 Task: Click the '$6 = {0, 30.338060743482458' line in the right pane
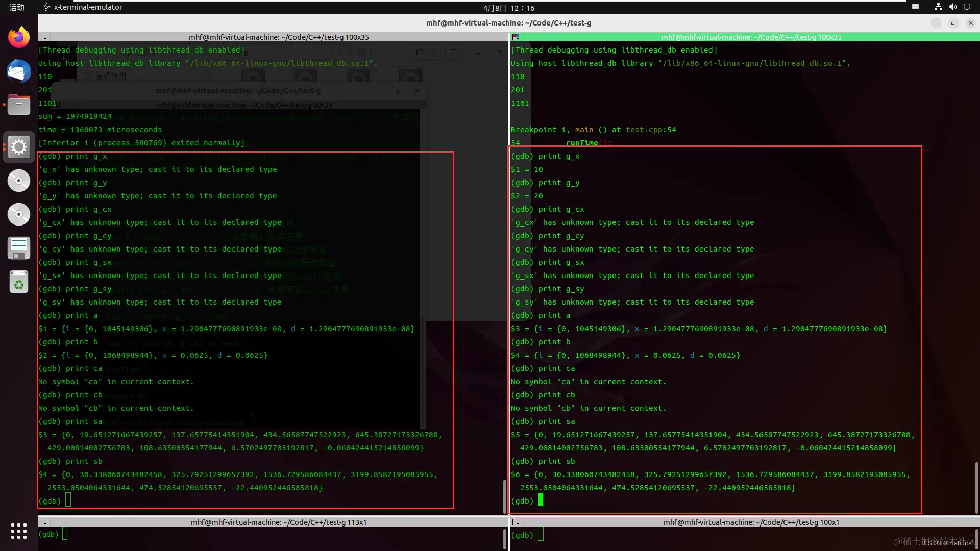(711, 474)
